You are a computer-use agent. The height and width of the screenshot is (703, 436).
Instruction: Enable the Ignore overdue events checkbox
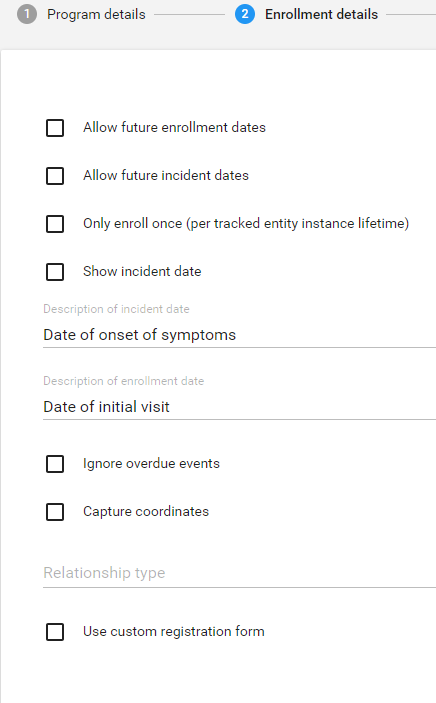[55, 464]
